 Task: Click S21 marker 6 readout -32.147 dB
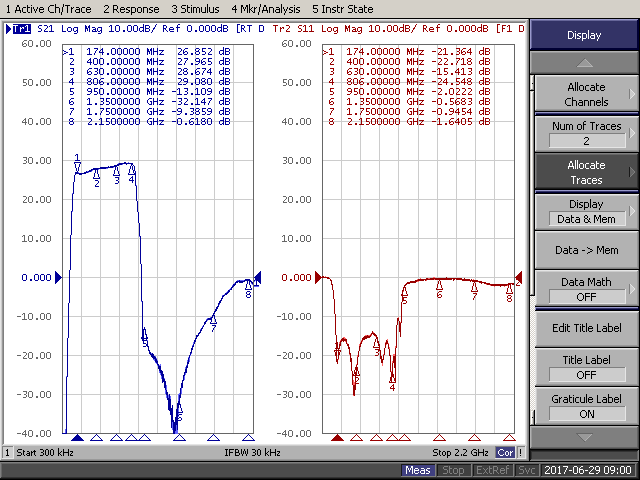[x=201, y=102]
